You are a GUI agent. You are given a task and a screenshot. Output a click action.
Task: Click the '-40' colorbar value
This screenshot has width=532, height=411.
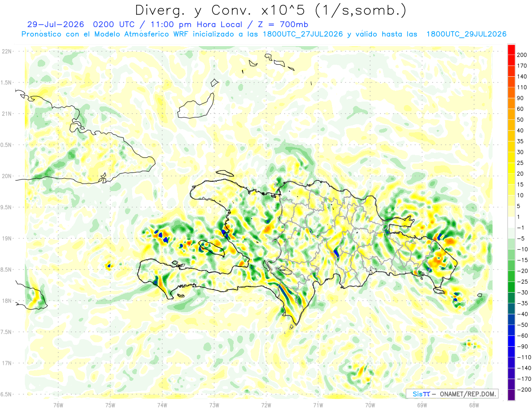(522, 314)
